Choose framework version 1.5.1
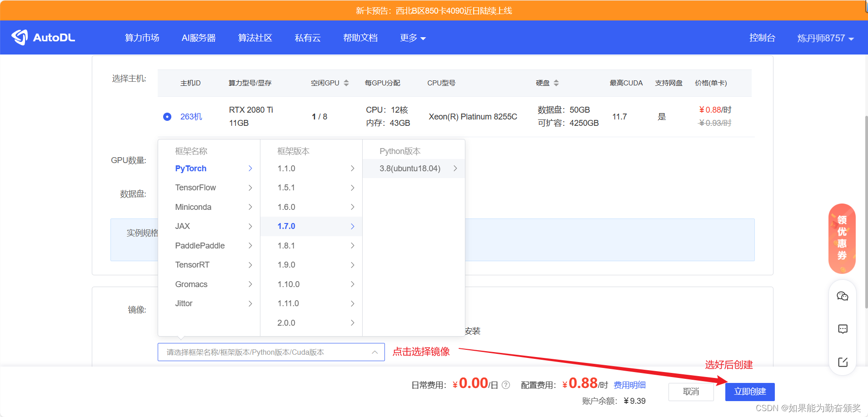 [x=311, y=188]
